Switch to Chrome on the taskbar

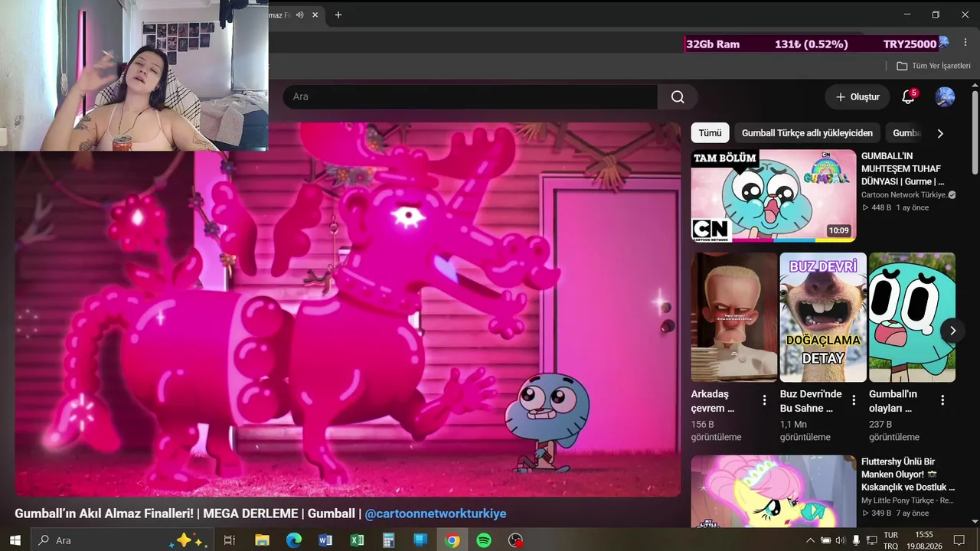tap(452, 540)
